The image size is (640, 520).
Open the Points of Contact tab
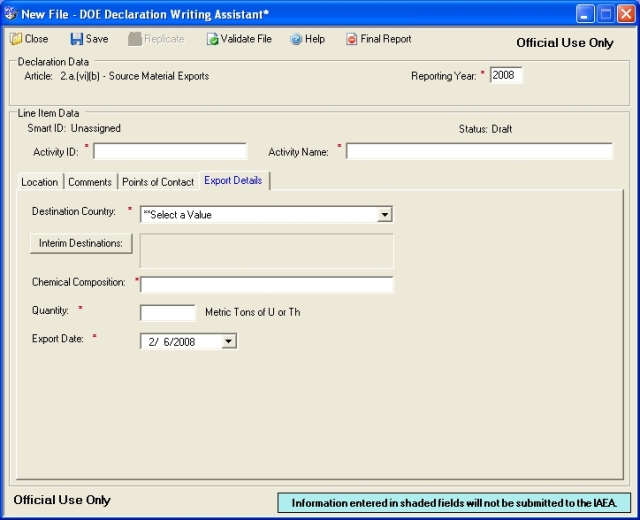(158, 182)
